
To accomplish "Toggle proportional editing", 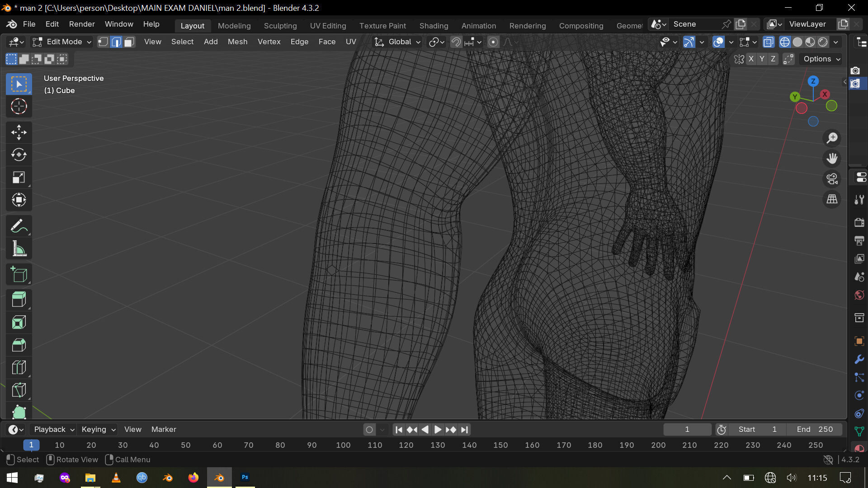I will [493, 42].
